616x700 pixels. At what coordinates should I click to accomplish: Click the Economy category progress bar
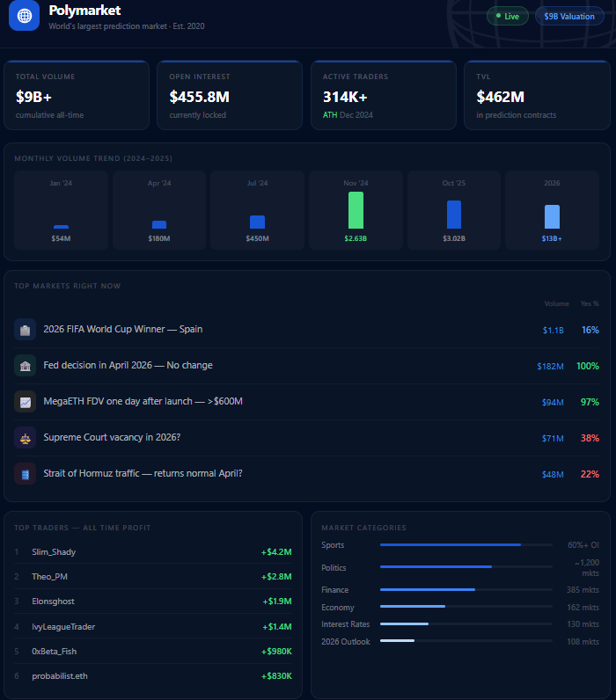466,606
